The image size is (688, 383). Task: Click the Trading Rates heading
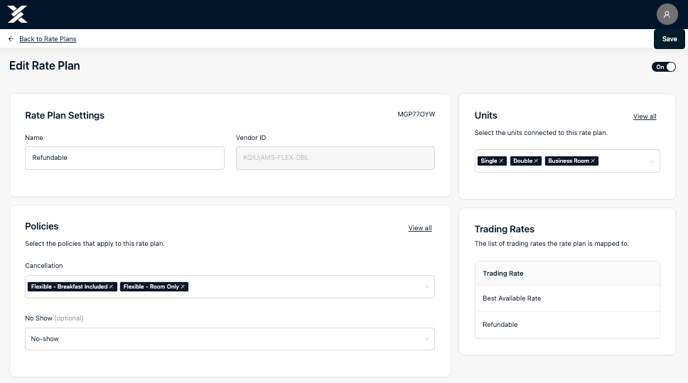coord(504,229)
